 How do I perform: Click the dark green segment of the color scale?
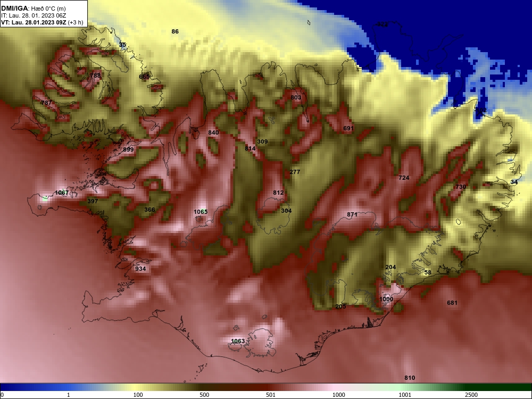(499, 387)
